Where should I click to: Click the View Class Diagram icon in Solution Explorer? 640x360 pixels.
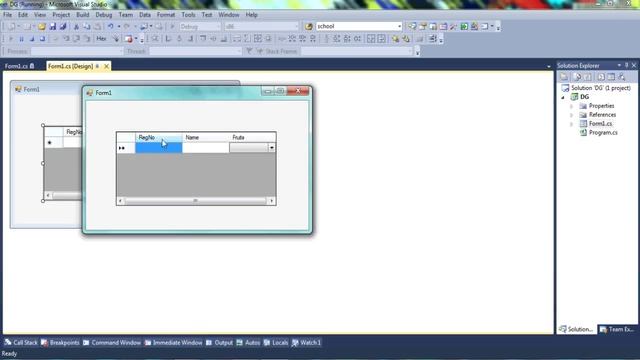[x=622, y=77]
